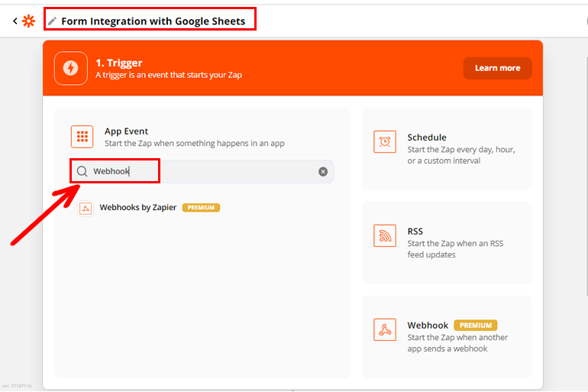Select the App Event heading text
This screenshot has width=588, height=392.
tap(126, 131)
